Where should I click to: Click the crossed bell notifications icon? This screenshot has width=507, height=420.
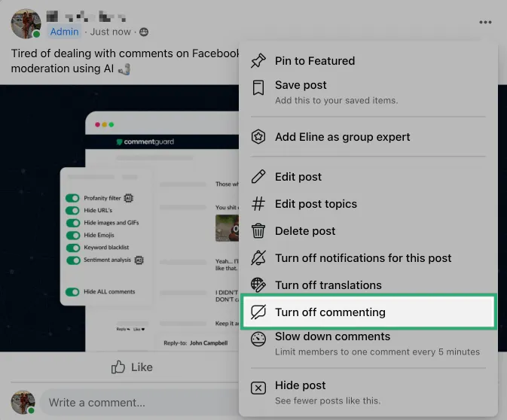258,258
